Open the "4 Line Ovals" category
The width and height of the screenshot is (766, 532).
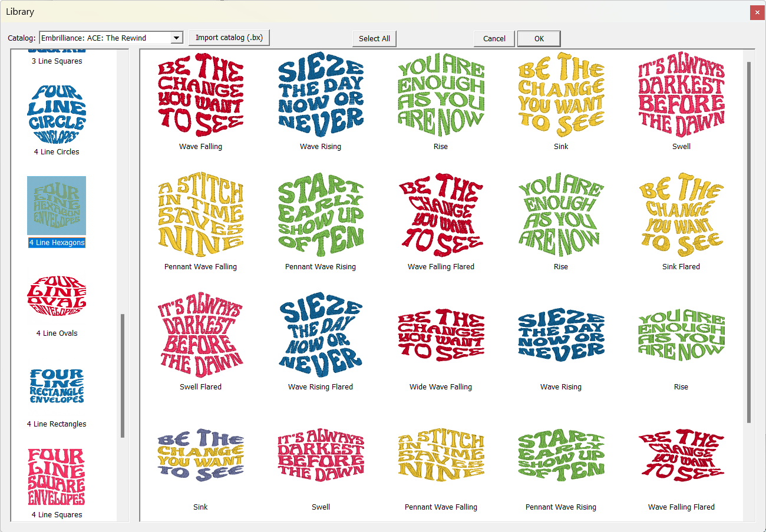point(57,296)
